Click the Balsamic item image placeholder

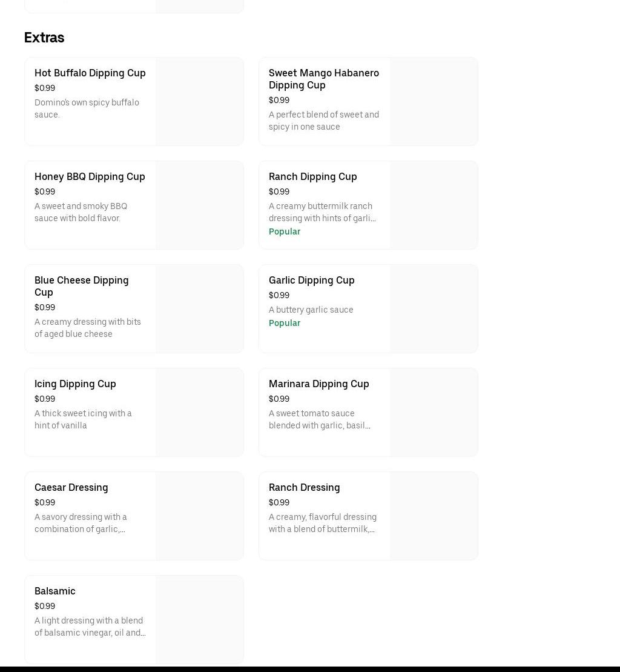click(x=199, y=620)
